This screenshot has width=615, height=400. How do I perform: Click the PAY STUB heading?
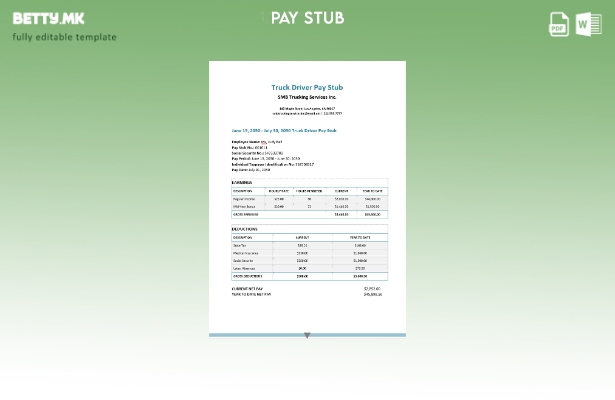307,18
